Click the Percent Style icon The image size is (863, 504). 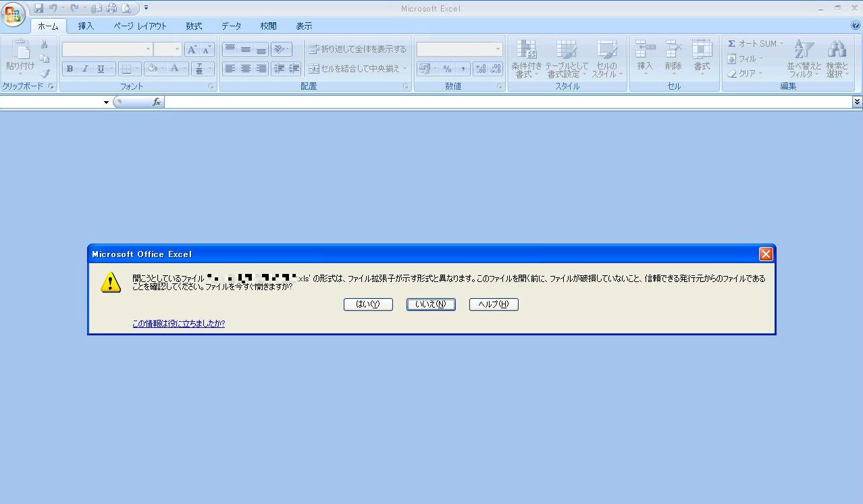[447, 69]
